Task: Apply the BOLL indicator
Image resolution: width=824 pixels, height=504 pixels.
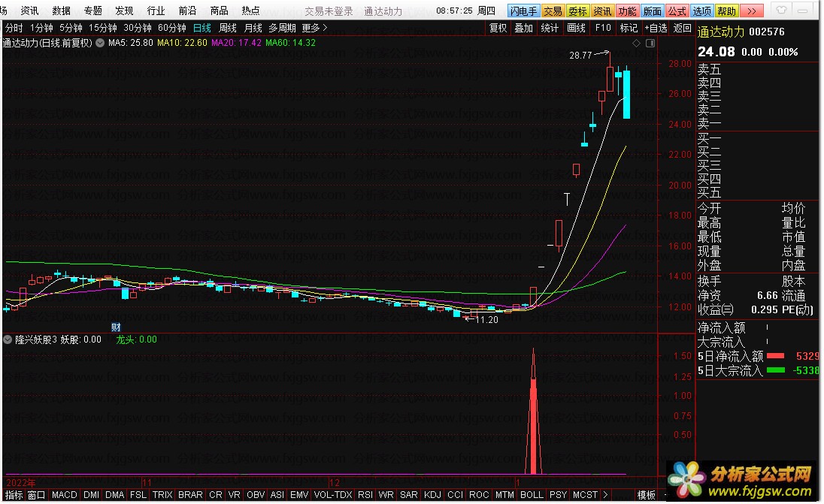Action: pyautogui.click(x=532, y=494)
